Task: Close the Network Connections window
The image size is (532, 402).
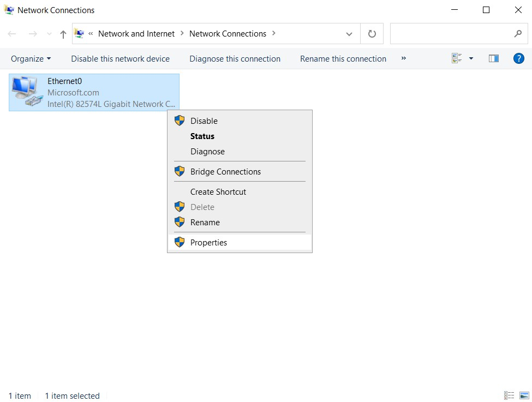Action: (518, 10)
